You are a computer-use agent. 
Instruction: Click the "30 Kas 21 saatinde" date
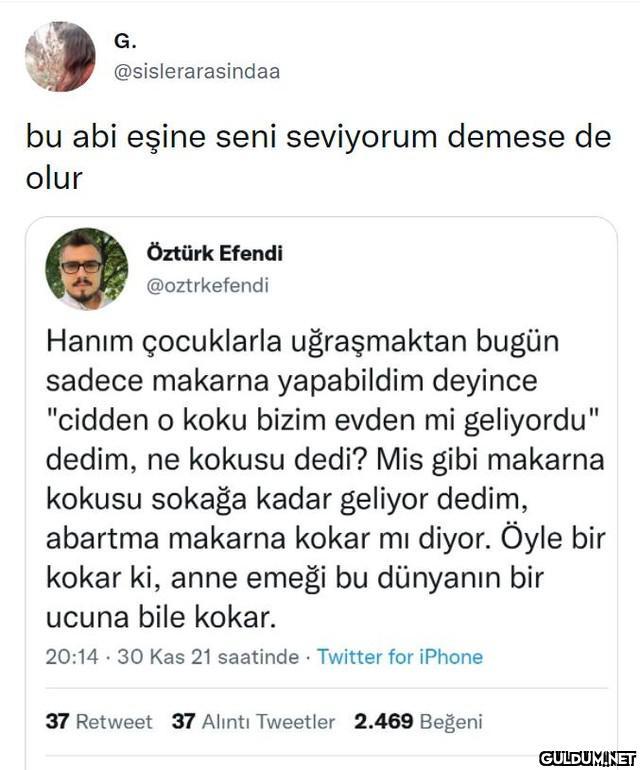[208, 657]
